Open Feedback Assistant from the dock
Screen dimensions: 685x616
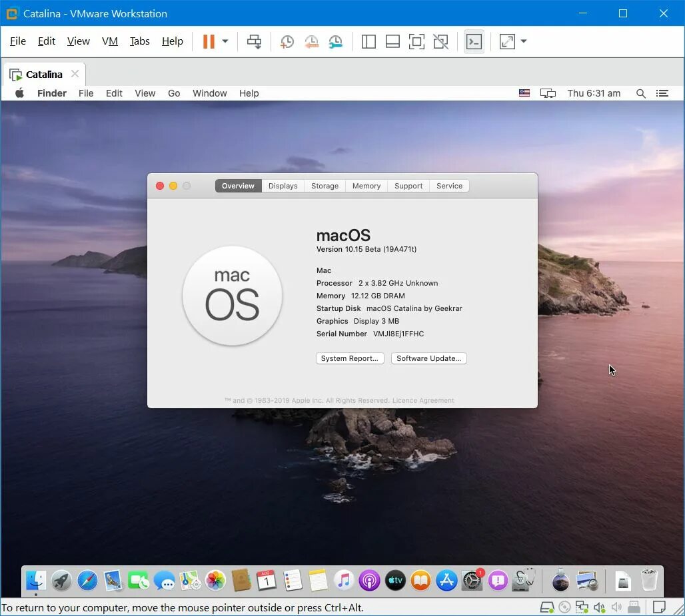coord(498,581)
